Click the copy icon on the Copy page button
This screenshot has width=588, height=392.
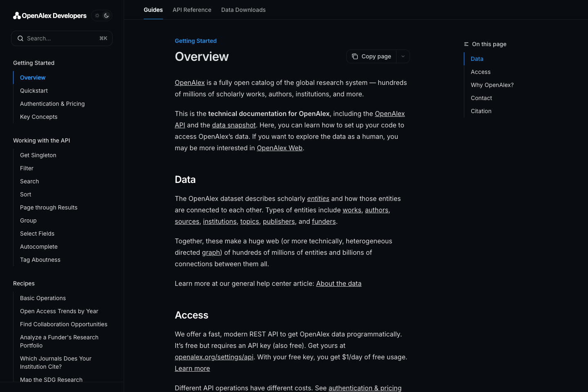(355, 56)
